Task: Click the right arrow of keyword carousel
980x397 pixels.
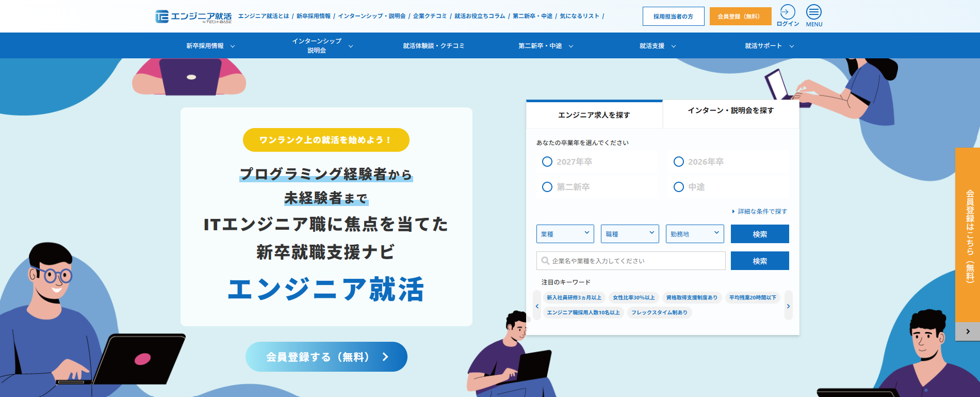Action: coord(788,306)
